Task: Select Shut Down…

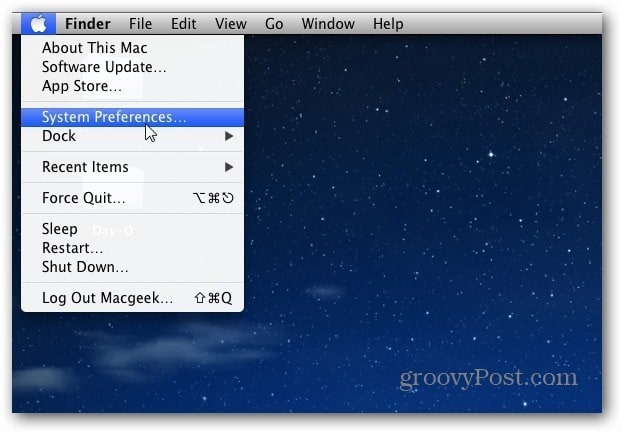Action: pyautogui.click(x=132, y=267)
